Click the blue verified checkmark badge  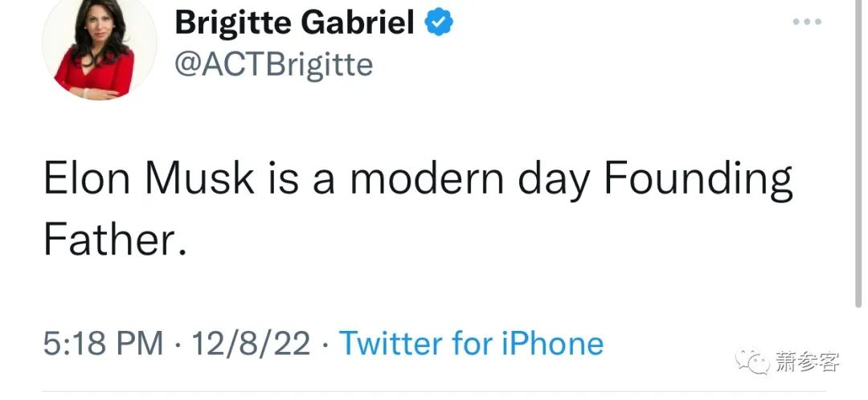pyautogui.click(x=439, y=23)
